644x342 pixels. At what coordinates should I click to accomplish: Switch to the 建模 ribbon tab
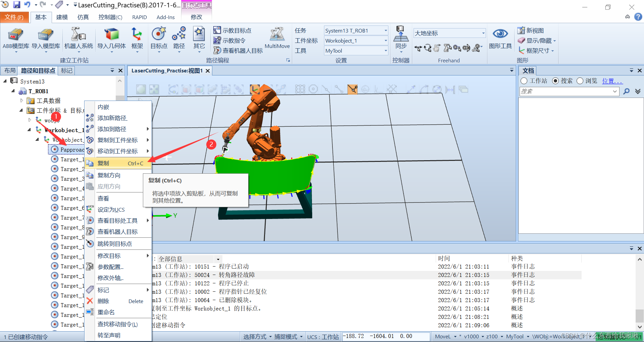[x=62, y=17]
